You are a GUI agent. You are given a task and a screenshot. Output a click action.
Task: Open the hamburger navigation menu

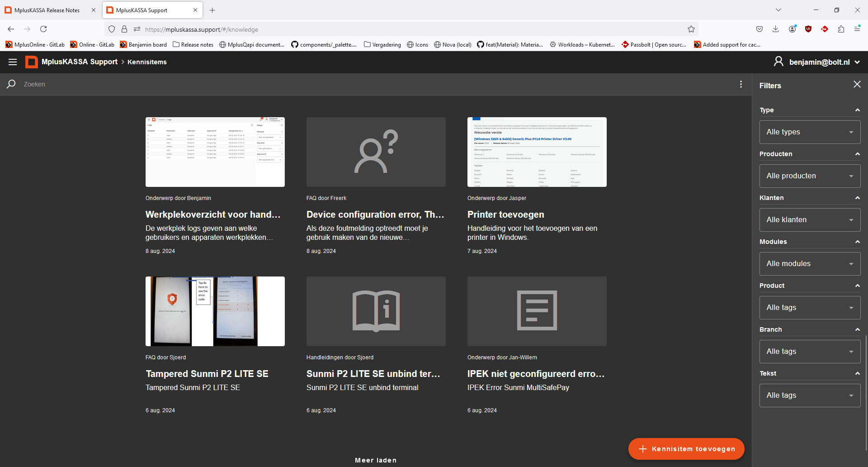tap(13, 62)
